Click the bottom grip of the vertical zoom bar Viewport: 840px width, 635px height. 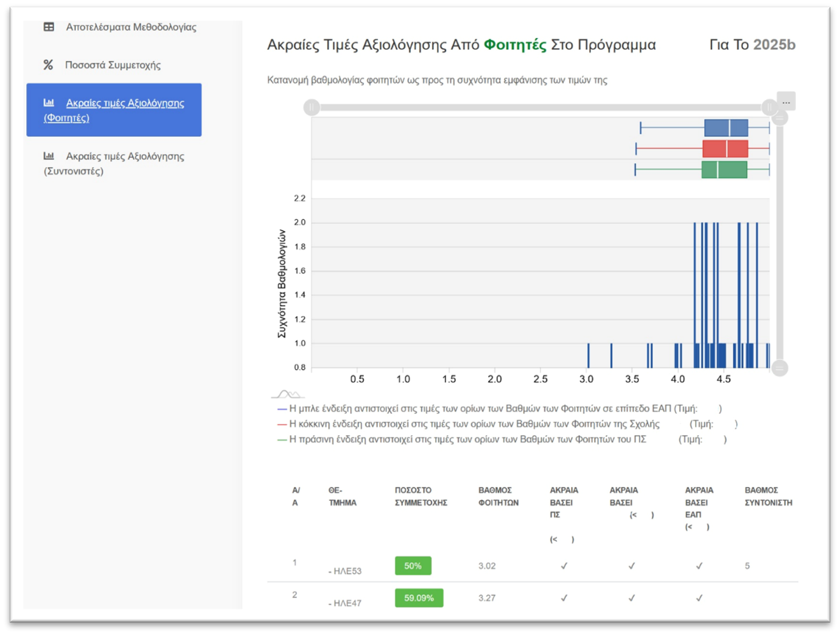[779, 368]
